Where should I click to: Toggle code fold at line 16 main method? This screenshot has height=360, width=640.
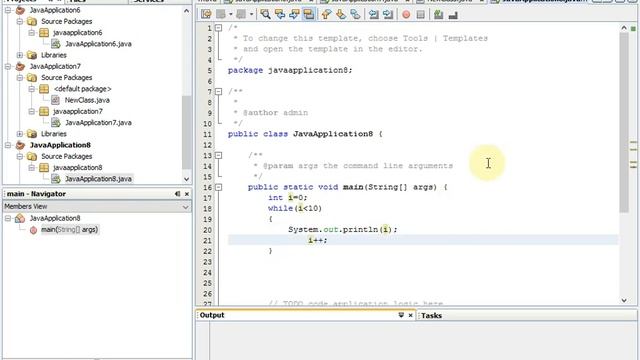218,187
